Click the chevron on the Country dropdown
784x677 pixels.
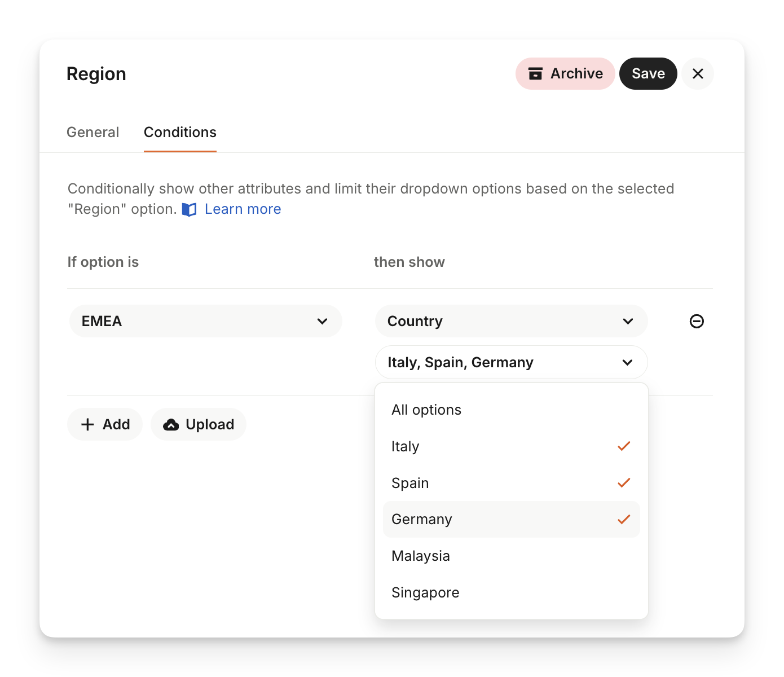coord(628,322)
